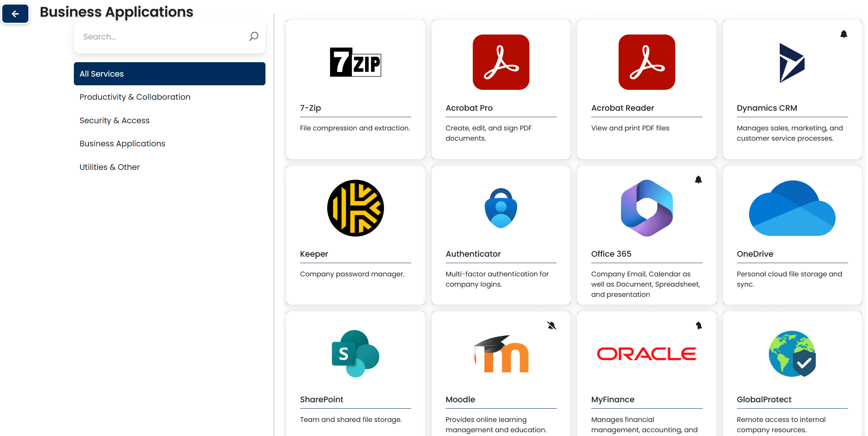This screenshot has height=436, width=868.
Task: Click the Authenticator lock icon
Action: [501, 208]
